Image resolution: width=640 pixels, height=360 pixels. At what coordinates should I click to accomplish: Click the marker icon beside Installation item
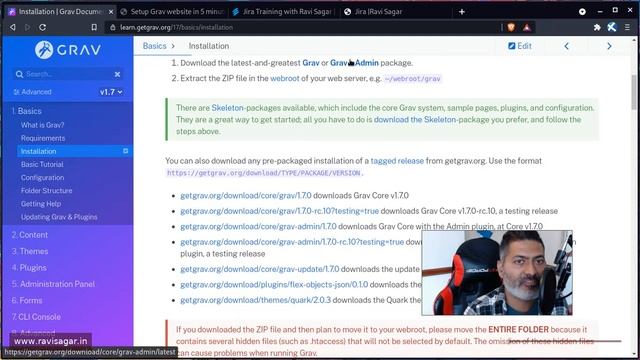tap(125, 151)
